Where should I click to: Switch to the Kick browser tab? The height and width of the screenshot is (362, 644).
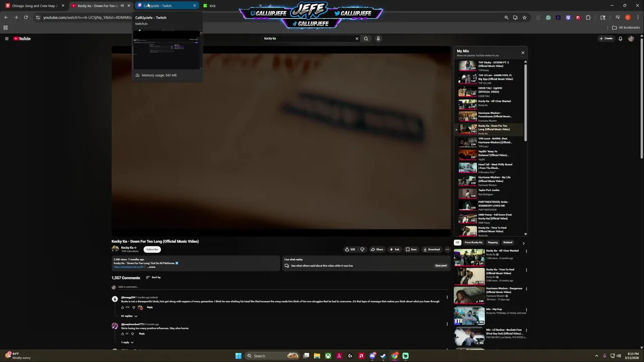[x=212, y=6]
